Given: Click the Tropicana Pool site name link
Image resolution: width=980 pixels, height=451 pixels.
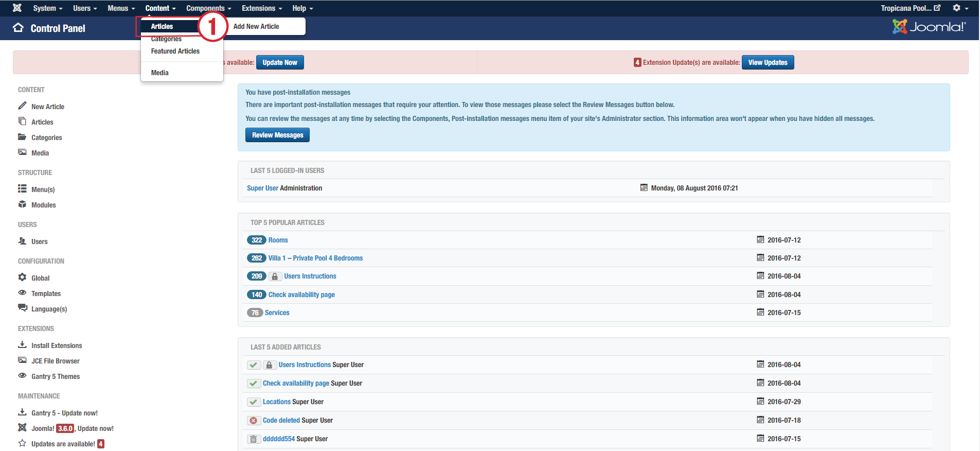Looking at the screenshot, I should (906, 8).
